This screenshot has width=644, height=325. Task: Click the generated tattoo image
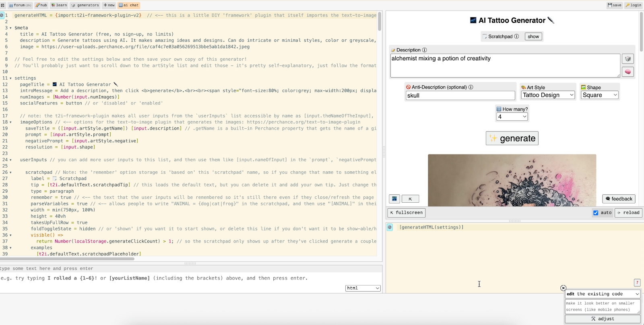click(x=512, y=180)
